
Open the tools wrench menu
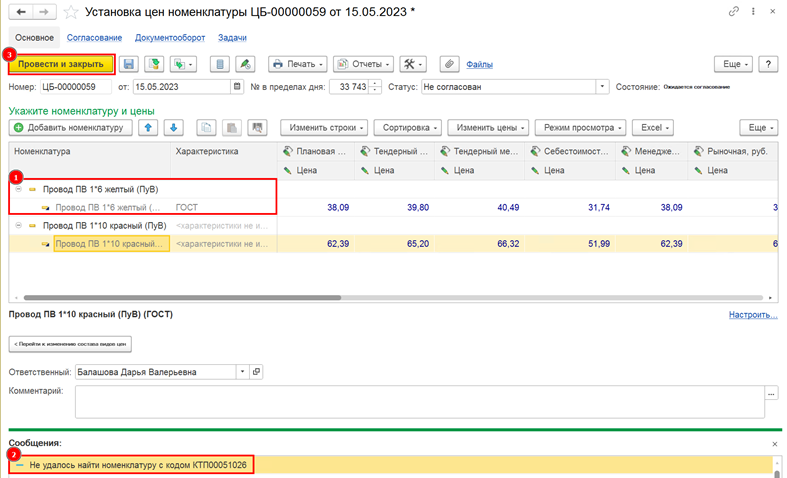tap(413, 64)
